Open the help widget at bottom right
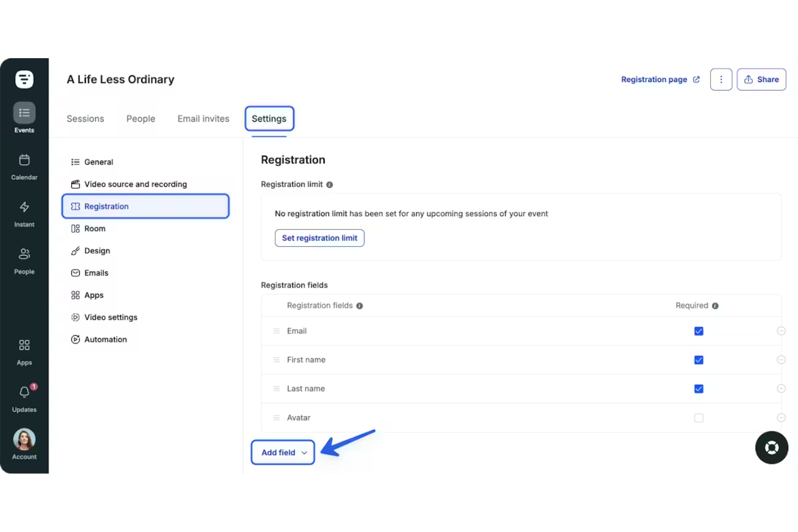798x532 pixels. pyautogui.click(x=772, y=447)
